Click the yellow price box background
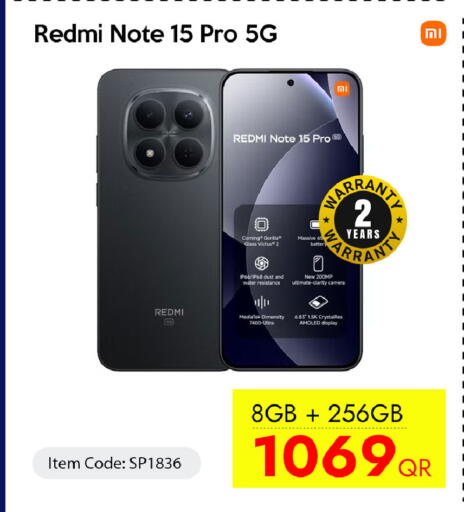Viewport: 464px width, 512px height. pyautogui.click(x=339, y=438)
